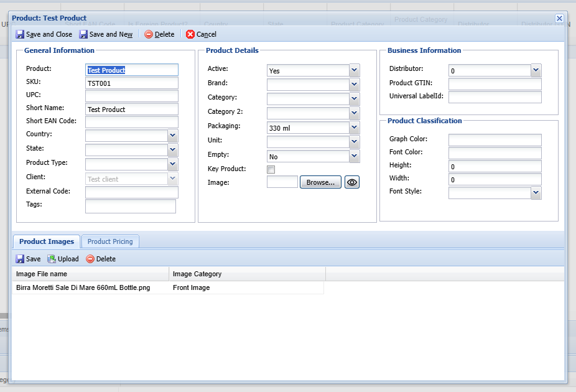Open the Packaging dropdown showing 330 ml
The image size is (576, 392).
[x=354, y=128]
